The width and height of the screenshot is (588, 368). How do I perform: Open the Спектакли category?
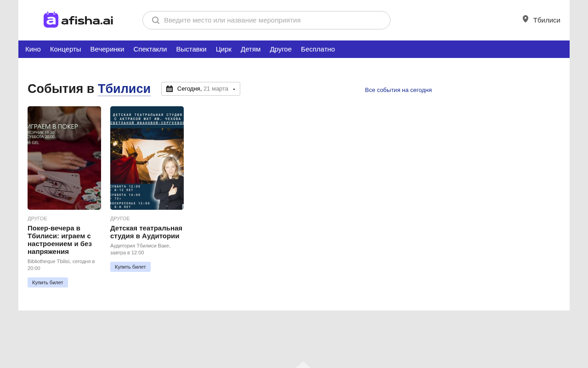(x=150, y=49)
